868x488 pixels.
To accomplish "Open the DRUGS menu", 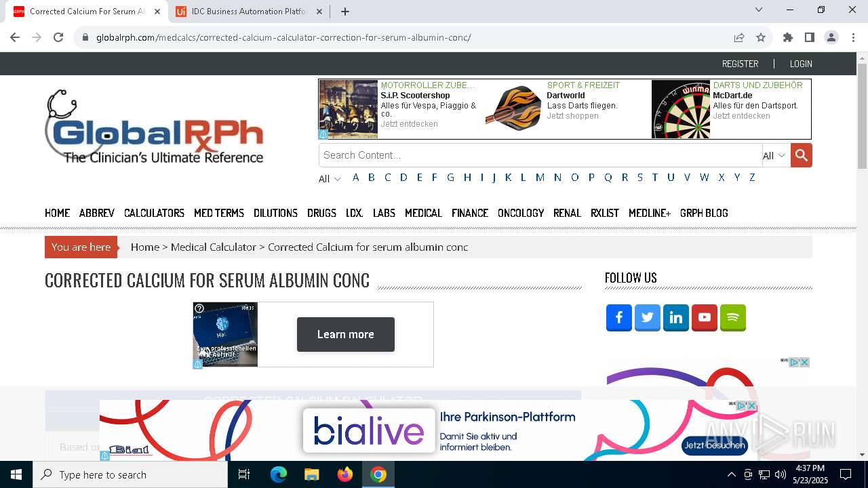I will (321, 213).
